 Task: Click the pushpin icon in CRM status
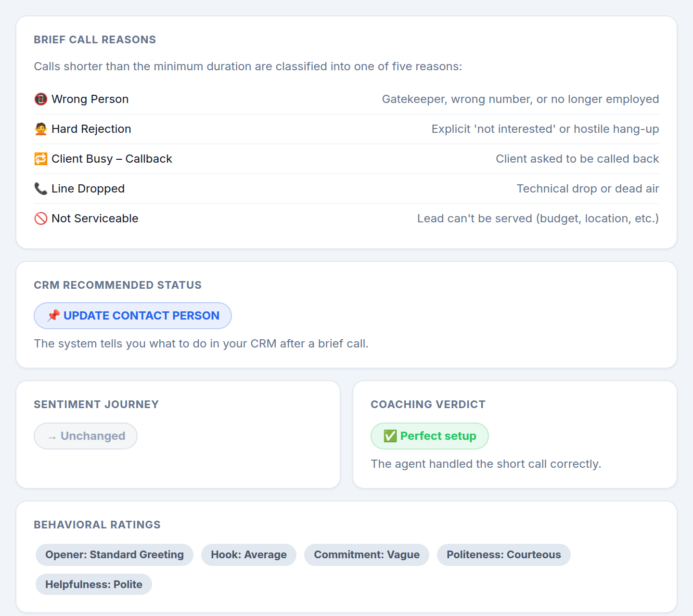pos(53,316)
